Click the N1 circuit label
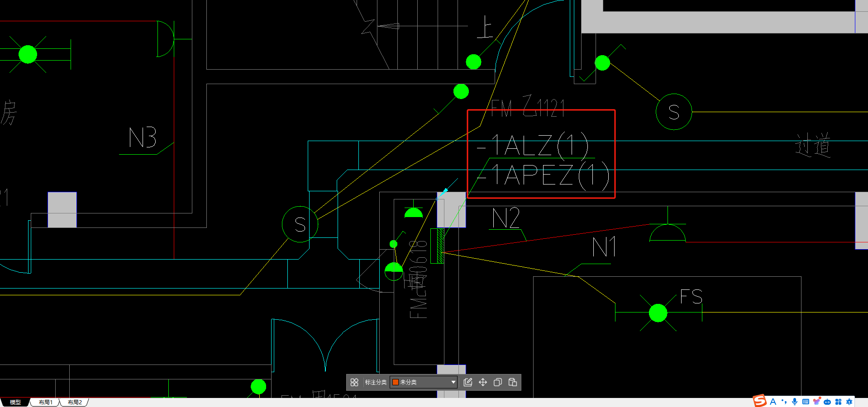This screenshot has width=868, height=407. pos(604,247)
